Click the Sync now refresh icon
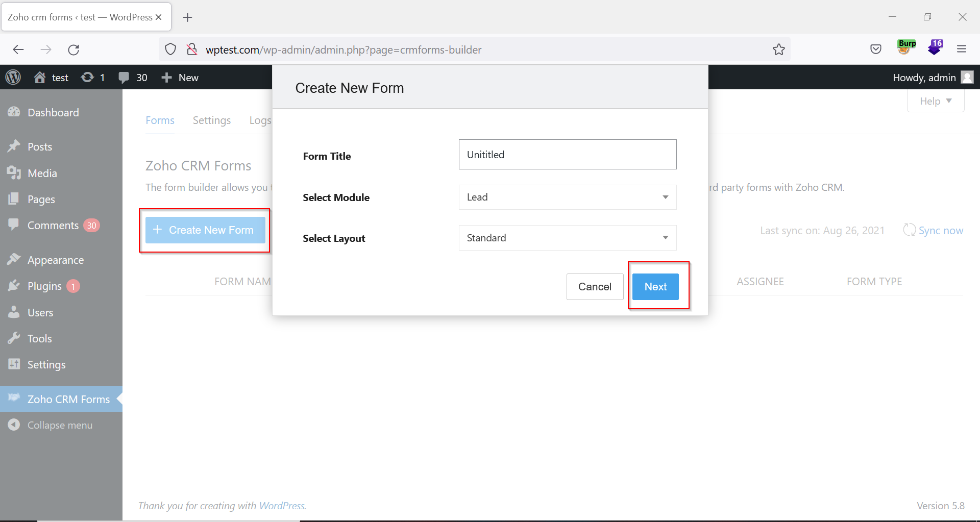 click(909, 230)
